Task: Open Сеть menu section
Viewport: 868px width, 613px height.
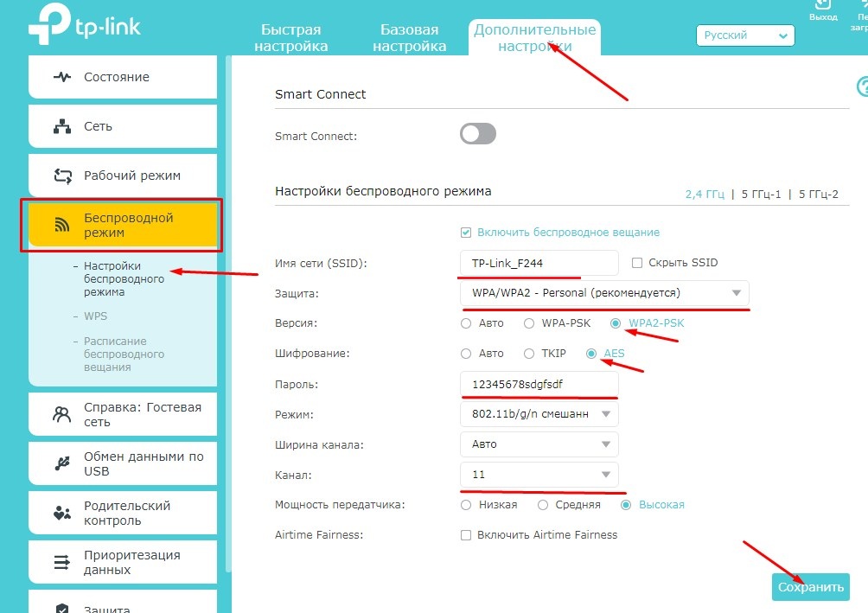Action: pyautogui.click(x=123, y=126)
